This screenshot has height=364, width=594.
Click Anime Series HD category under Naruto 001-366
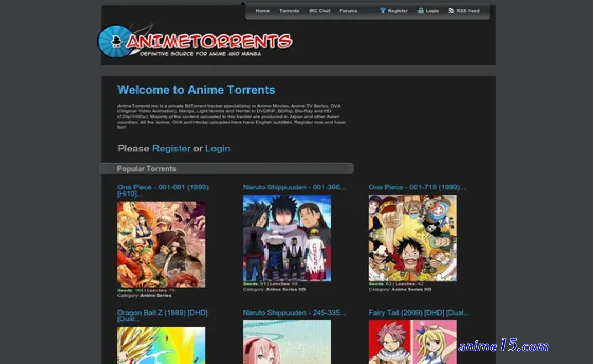(x=286, y=289)
